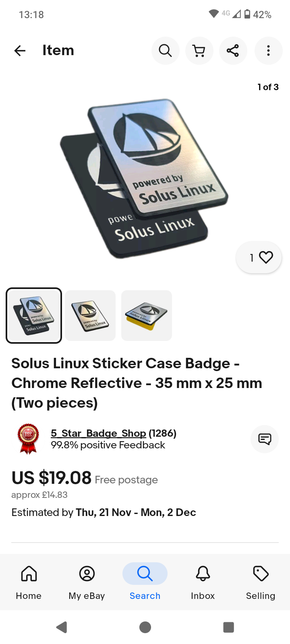Open the Selling tab
Viewport: 290px width, 644px height.
point(261,582)
